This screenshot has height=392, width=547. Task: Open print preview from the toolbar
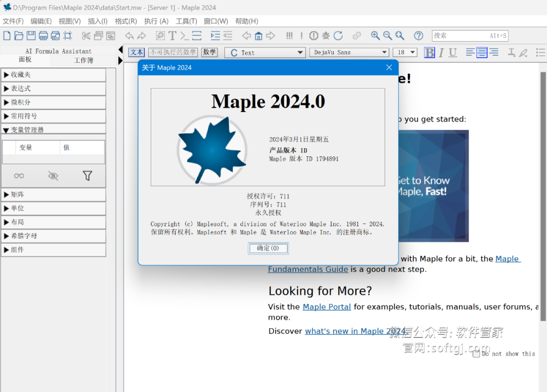56,35
